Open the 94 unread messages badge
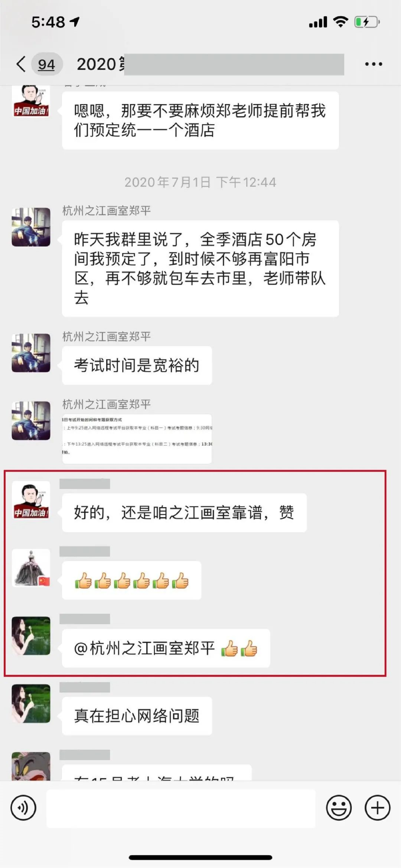Viewport: 401px width, 868px height. tap(46, 64)
